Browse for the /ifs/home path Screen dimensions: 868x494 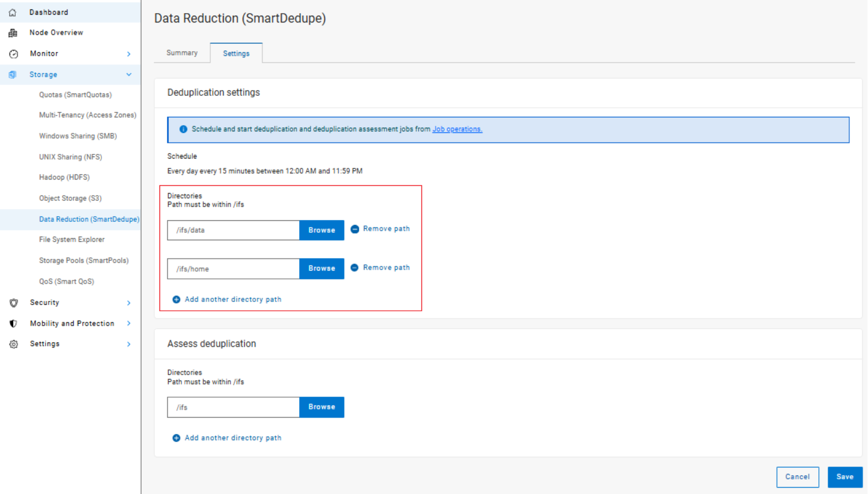(x=322, y=268)
